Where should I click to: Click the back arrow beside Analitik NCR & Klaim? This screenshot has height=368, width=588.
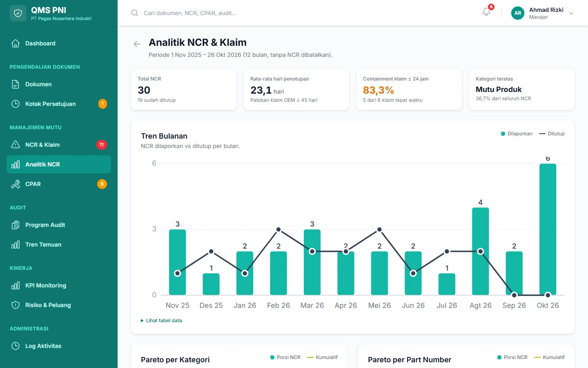[x=137, y=44]
